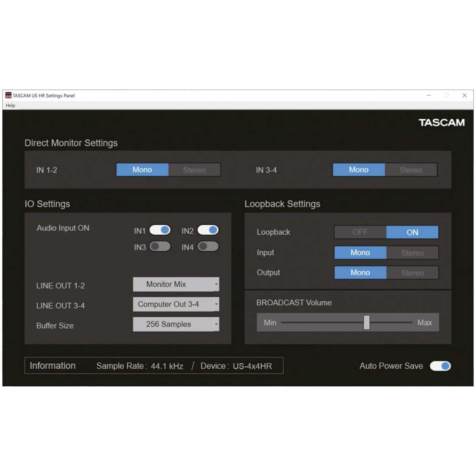Toggle the IN2 audio input switch

click(x=208, y=230)
